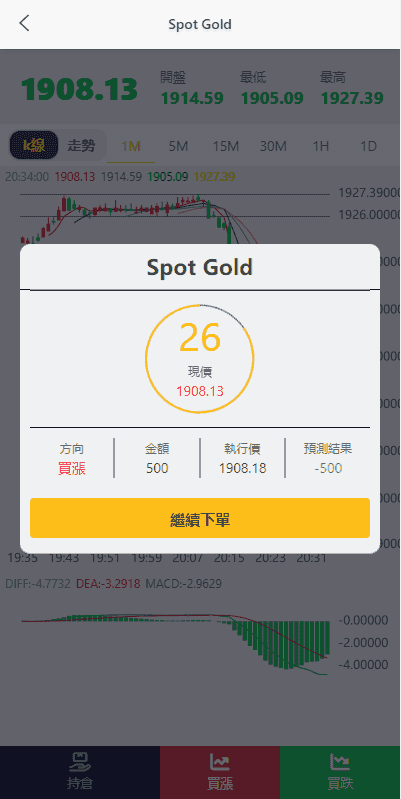Click the large 1908.13 price display
401x799 pixels.
coord(79,89)
